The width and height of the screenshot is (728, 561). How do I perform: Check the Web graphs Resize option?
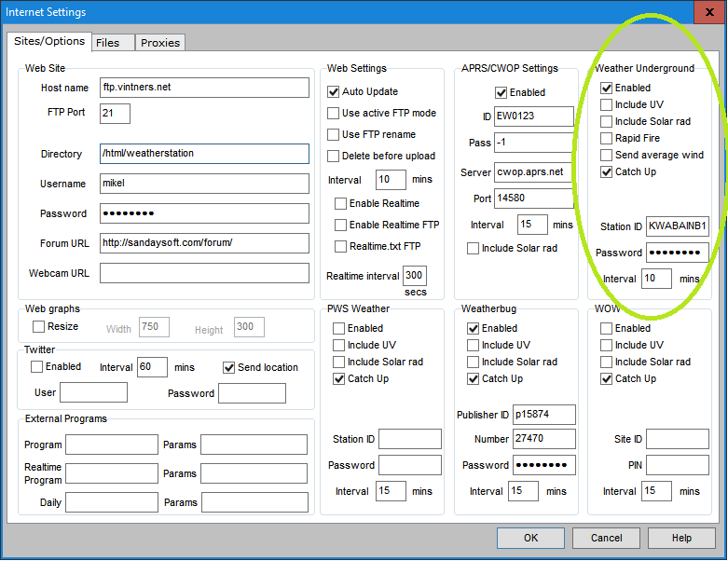click(39, 327)
